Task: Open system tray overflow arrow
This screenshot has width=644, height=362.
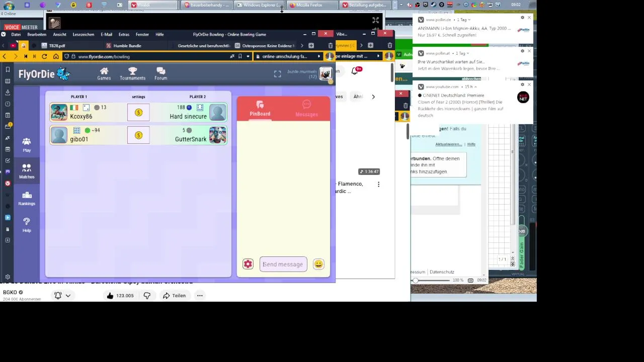Action: point(401,5)
